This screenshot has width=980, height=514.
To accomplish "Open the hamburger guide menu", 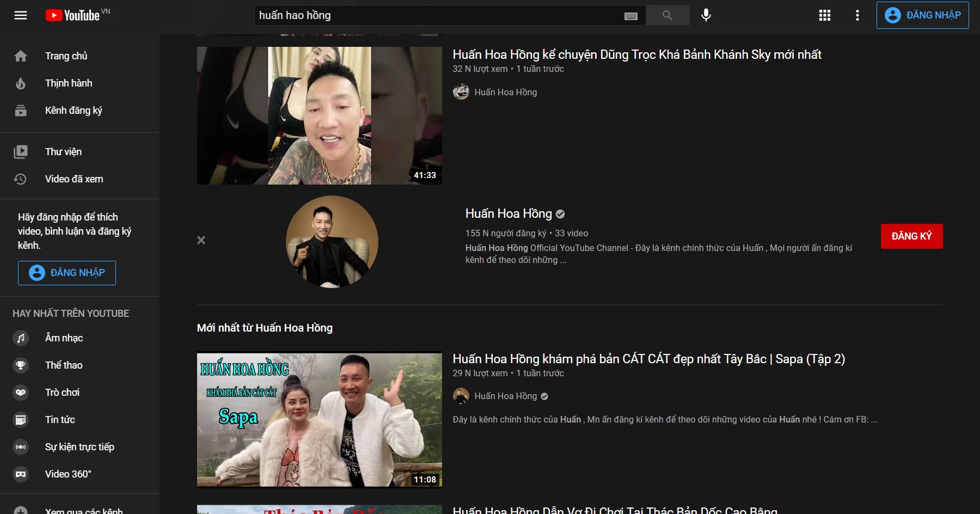I will pyautogui.click(x=21, y=15).
